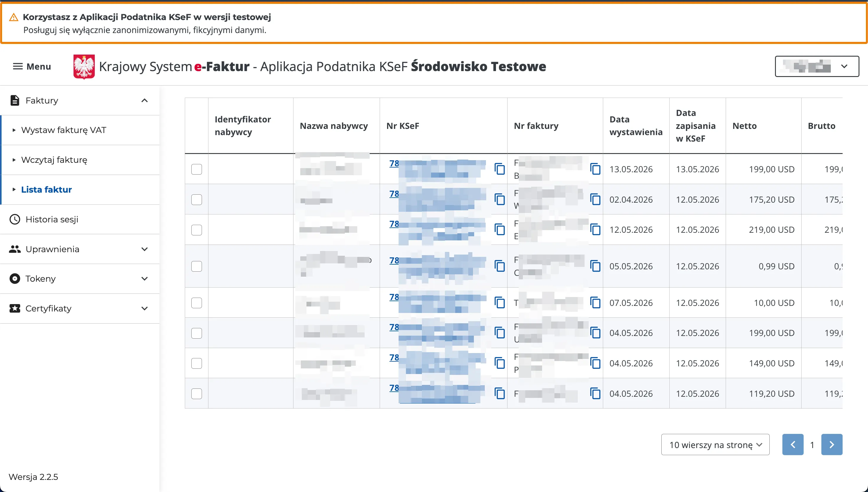868x492 pixels.
Task: Copy invoice number in the 119,20 USD row
Action: pos(595,393)
